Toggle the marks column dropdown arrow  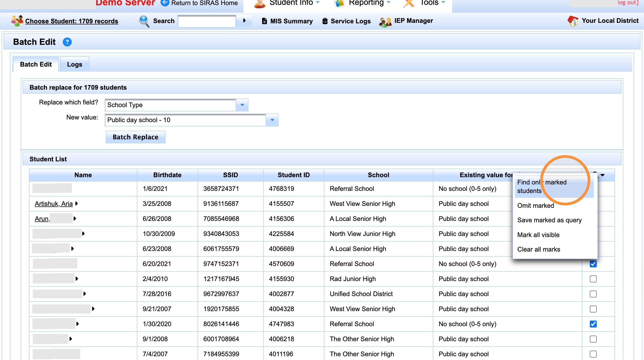click(602, 175)
